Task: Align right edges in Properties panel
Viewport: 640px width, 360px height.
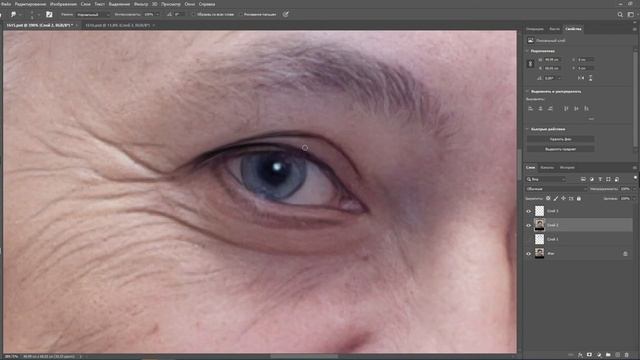Action: 550,109
